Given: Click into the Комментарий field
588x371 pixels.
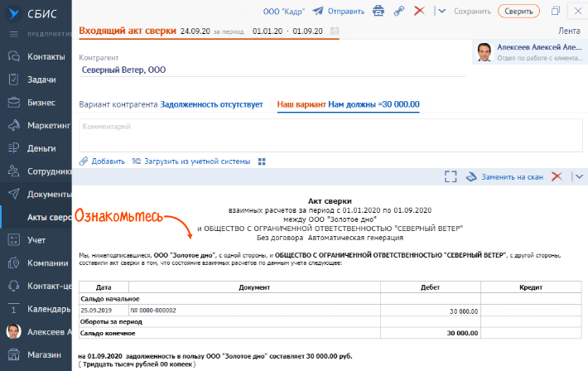Looking at the screenshot, I should (x=330, y=136).
